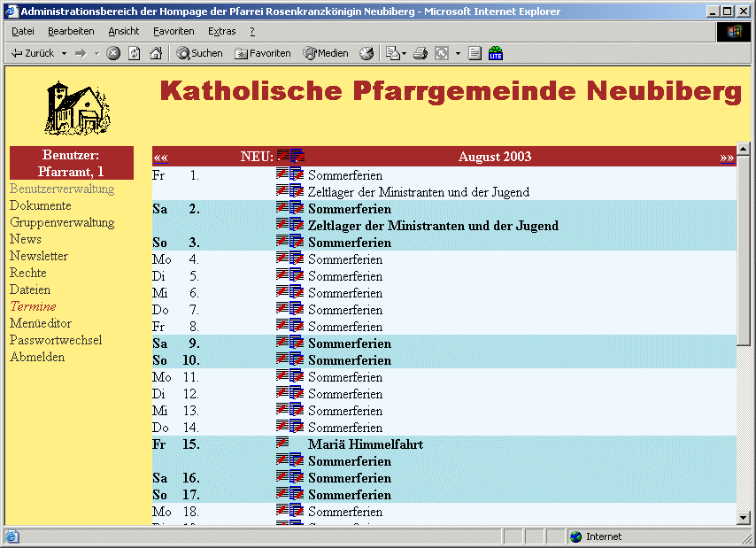Viewport: 756px width, 548px height.
Task: Click Abmelden to log out
Action: [x=37, y=357]
